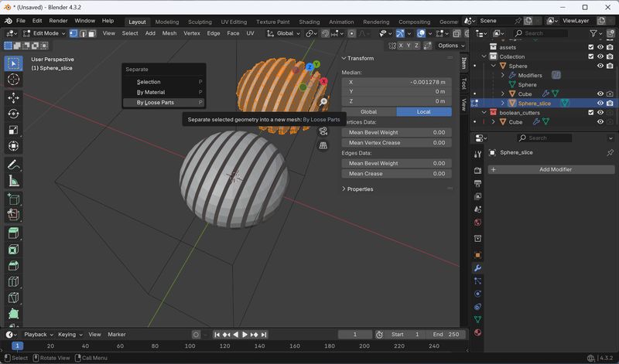619x364 pixels.
Task: Select the Measure tool
Action: pos(13,181)
